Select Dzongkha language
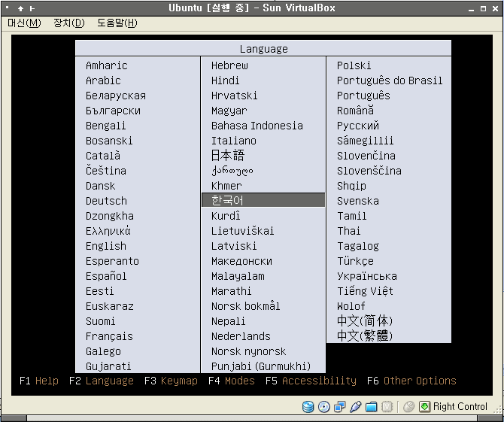The image size is (504, 422). point(110,216)
